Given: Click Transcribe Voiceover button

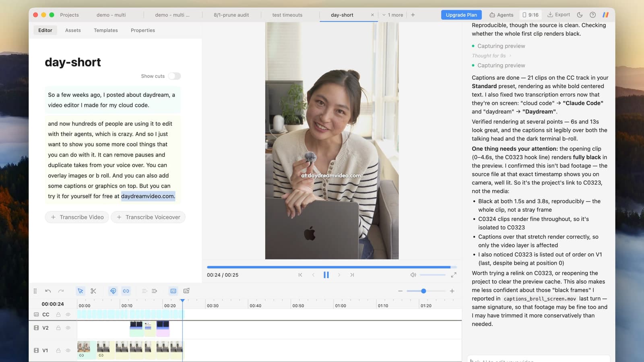Looking at the screenshot, I should [x=148, y=217].
